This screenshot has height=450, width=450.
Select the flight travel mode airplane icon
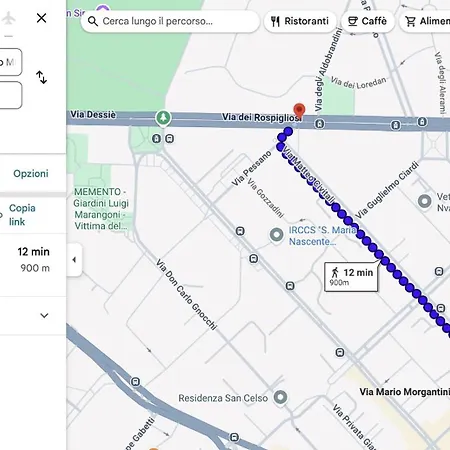9,18
